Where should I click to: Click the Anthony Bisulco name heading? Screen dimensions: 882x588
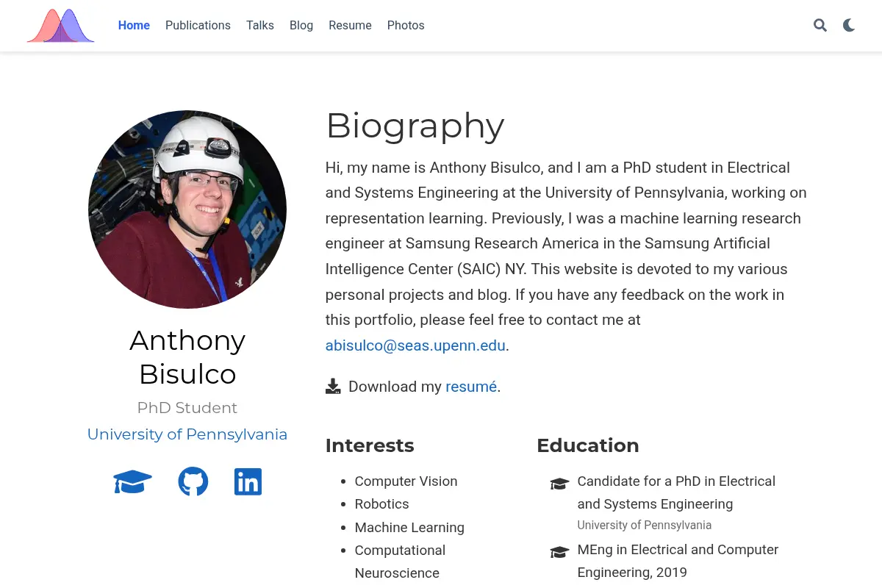tap(187, 357)
